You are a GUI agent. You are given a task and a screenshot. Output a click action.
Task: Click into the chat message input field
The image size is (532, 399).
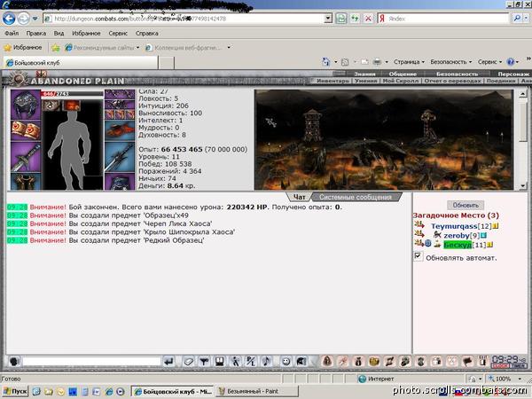click(x=91, y=362)
